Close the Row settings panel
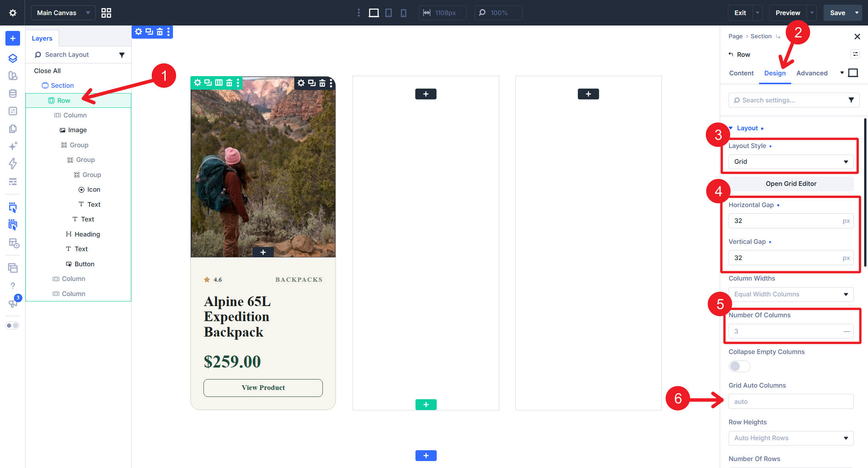This screenshot has width=868, height=468. click(857, 36)
